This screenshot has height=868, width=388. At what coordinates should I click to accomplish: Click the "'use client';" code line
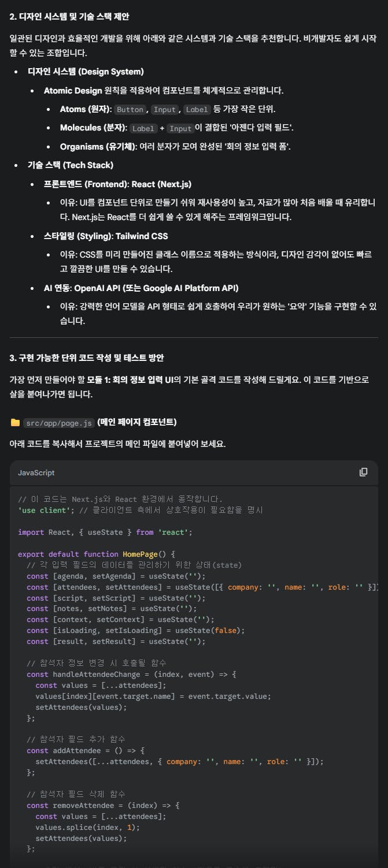141,510
